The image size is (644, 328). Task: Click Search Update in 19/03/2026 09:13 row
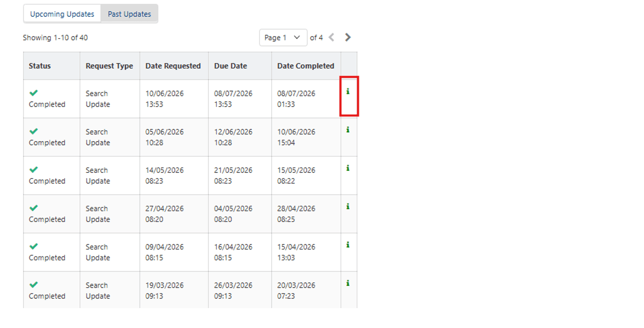tap(98, 291)
